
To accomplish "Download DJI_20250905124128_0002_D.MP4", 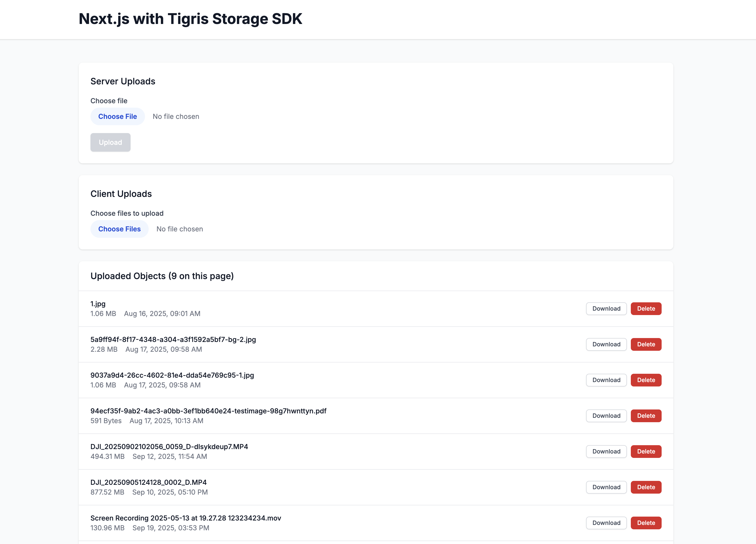I will click(606, 487).
